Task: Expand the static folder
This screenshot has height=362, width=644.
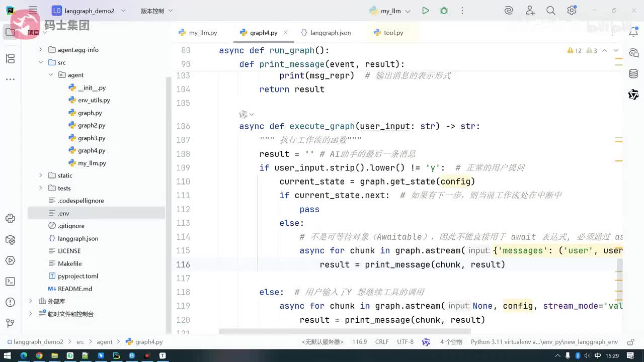Action: pyautogui.click(x=41, y=175)
